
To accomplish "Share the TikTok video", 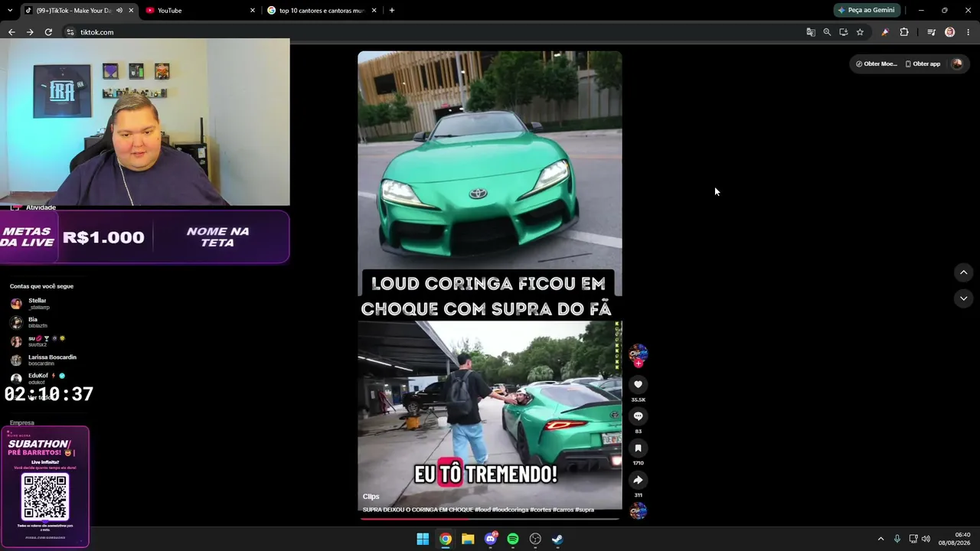I will [638, 480].
